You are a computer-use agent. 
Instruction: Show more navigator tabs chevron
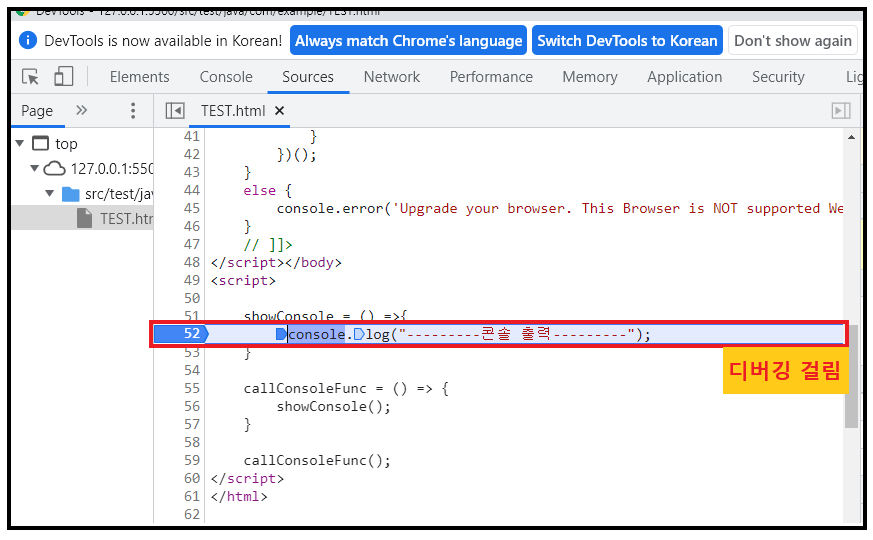pyautogui.click(x=81, y=110)
